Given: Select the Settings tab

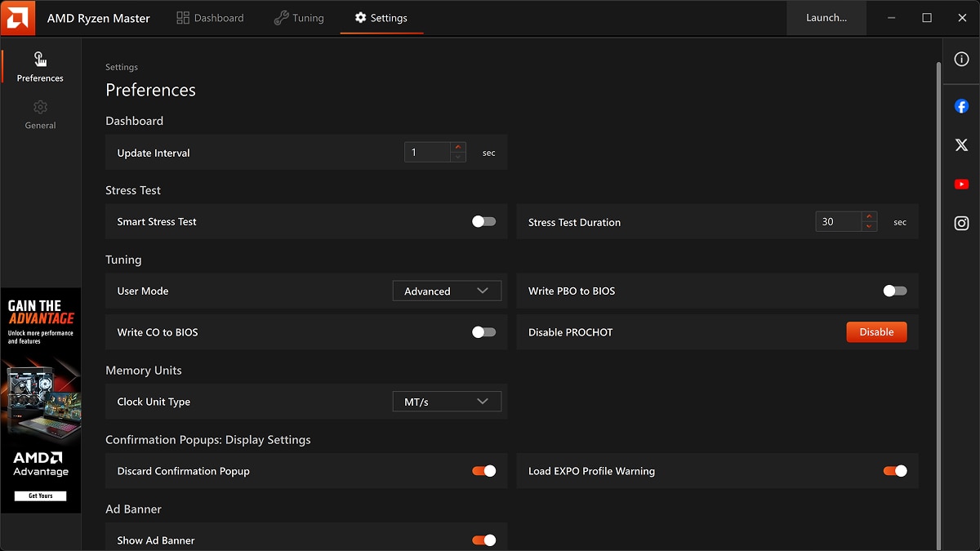Looking at the screenshot, I should [381, 18].
